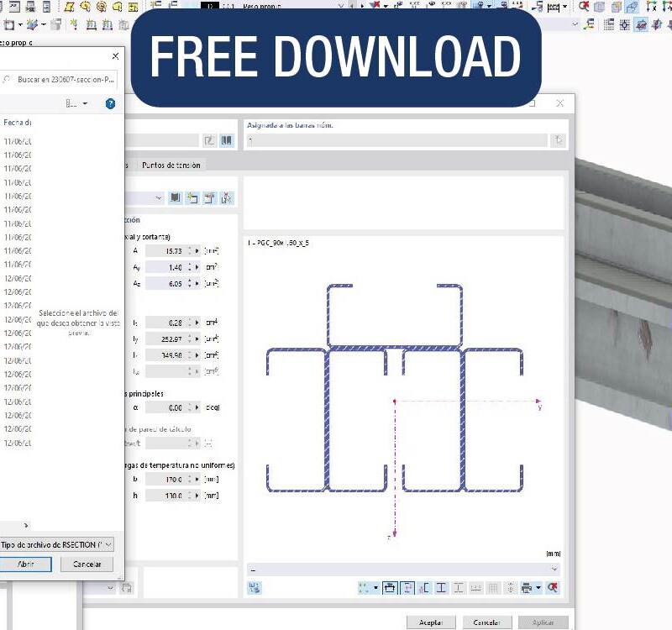Toggle the principal axes display icon
The height and width of the screenshot is (630, 672).
pos(407,587)
